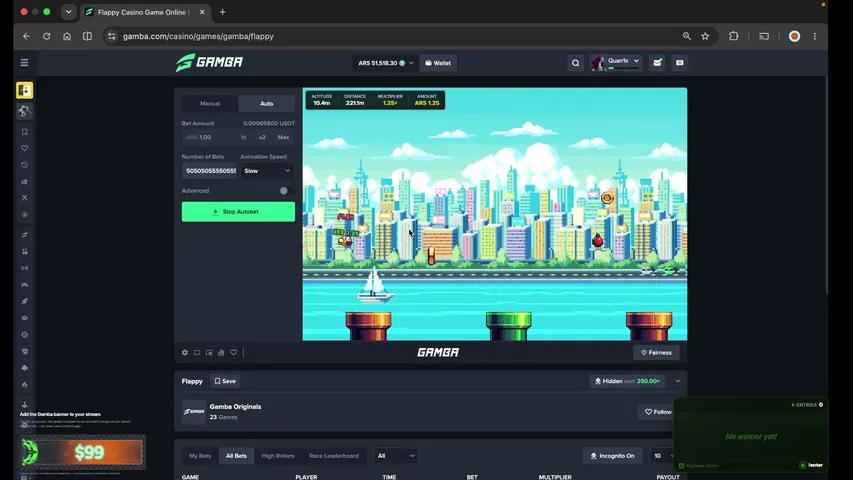Open the notifications inbox icon
Viewport: 853px width, 480px height.
point(657,63)
